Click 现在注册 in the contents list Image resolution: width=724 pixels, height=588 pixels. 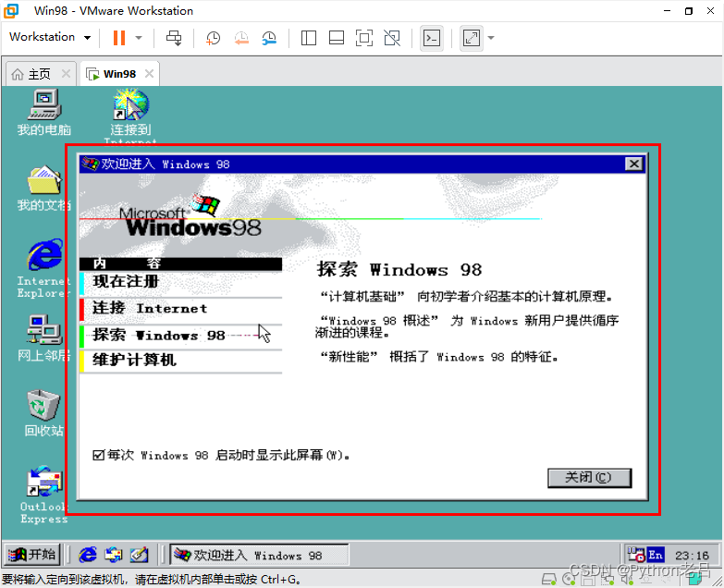pyautogui.click(x=180, y=282)
